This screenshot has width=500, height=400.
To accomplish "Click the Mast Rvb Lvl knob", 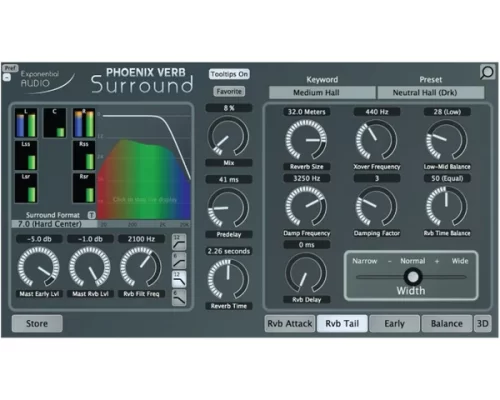I will point(90,267).
